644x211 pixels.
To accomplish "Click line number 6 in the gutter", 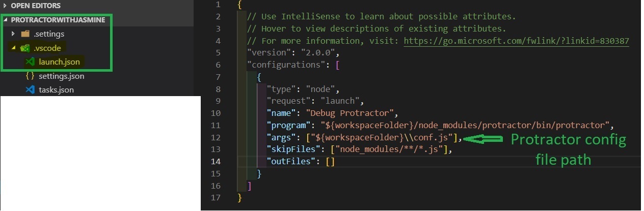I will (218, 65).
